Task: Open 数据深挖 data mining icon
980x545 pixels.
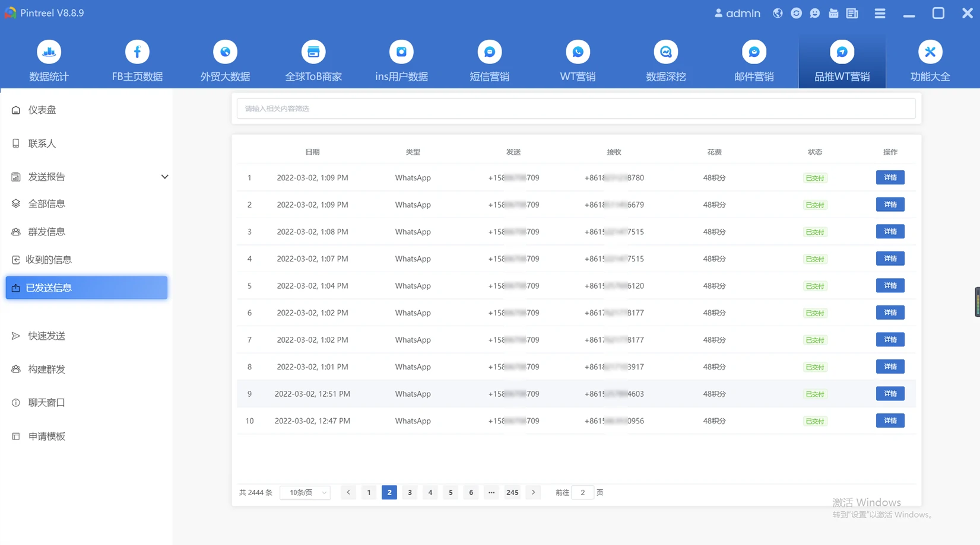Action: point(665,52)
